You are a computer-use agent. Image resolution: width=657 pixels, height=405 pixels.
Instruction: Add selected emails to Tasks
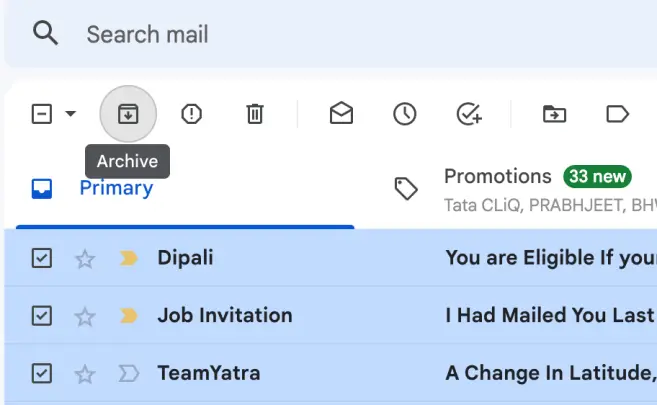pyautogui.click(x=469, y=114)
